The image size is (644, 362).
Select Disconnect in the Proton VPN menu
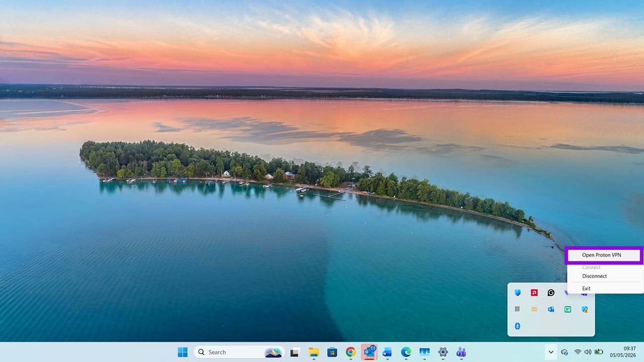594,276
